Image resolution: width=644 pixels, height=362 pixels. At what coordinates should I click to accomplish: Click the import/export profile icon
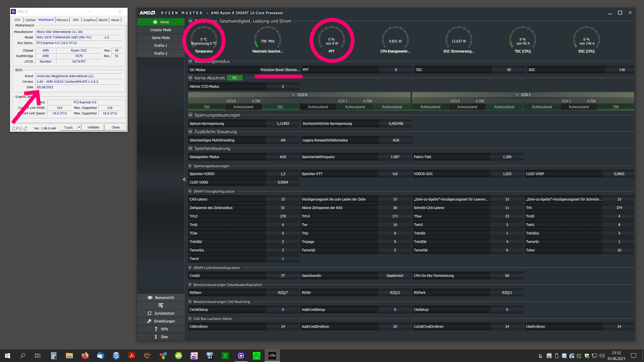tap(161, 305)
